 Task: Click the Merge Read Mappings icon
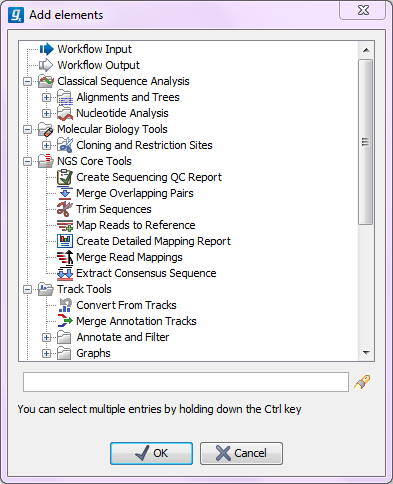[x=65, y=257]
